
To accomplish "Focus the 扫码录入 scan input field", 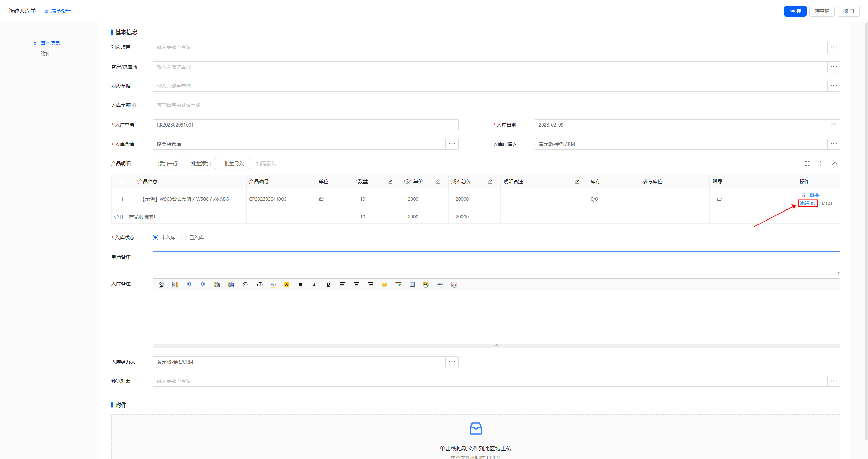I will click(x=284, y=163).
